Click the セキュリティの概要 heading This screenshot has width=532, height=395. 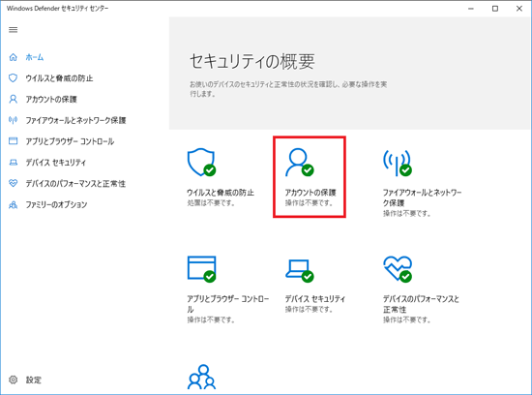point(252,61)
